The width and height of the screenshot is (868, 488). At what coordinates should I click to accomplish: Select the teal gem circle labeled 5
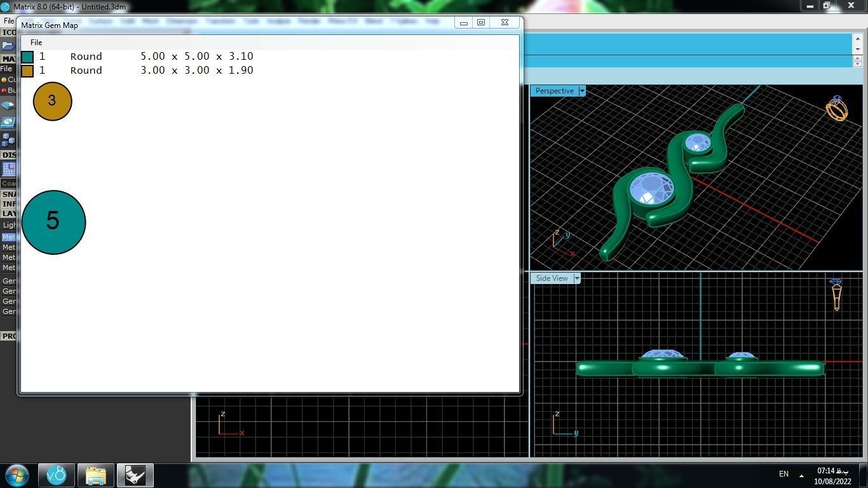point(53,222)
